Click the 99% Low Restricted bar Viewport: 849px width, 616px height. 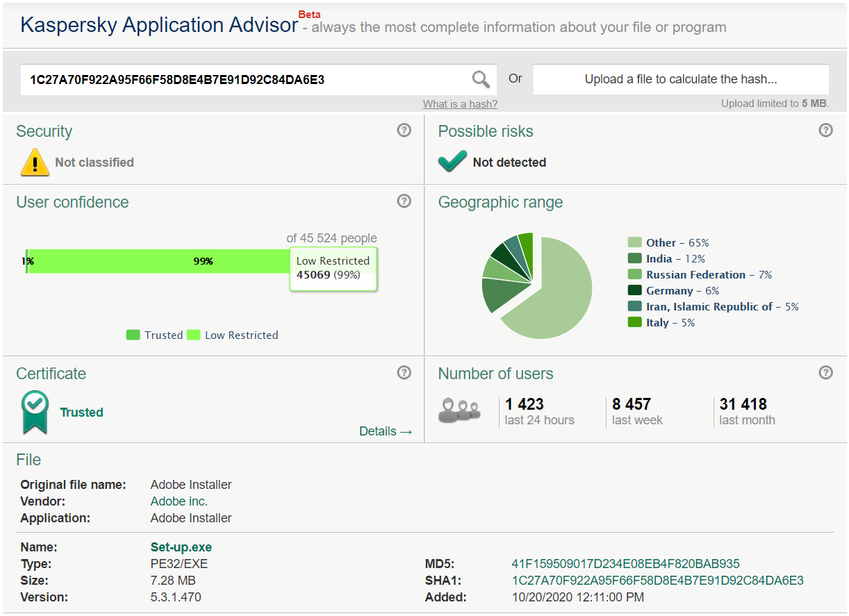click(160, 261)
